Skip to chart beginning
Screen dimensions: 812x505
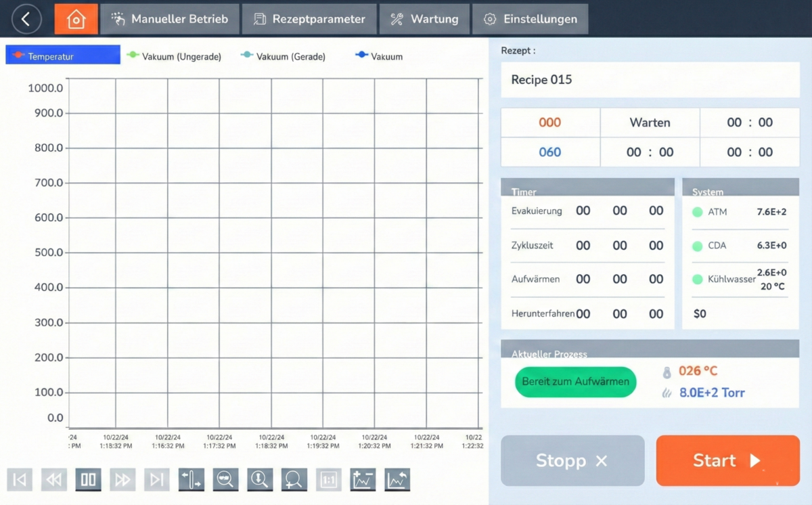[20, 480]
